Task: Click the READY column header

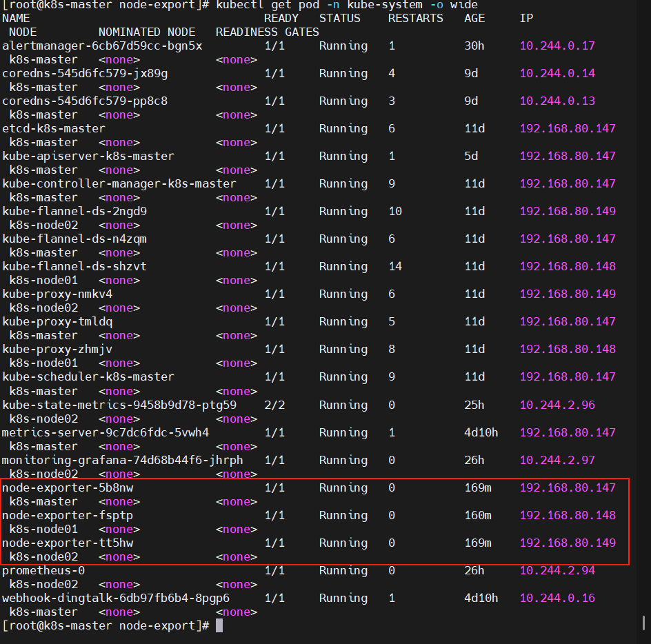Action: [281, 18]
